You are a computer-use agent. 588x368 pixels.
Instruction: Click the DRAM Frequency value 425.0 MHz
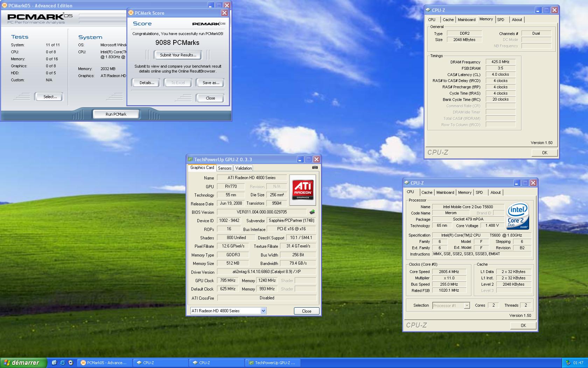(500, 62)
